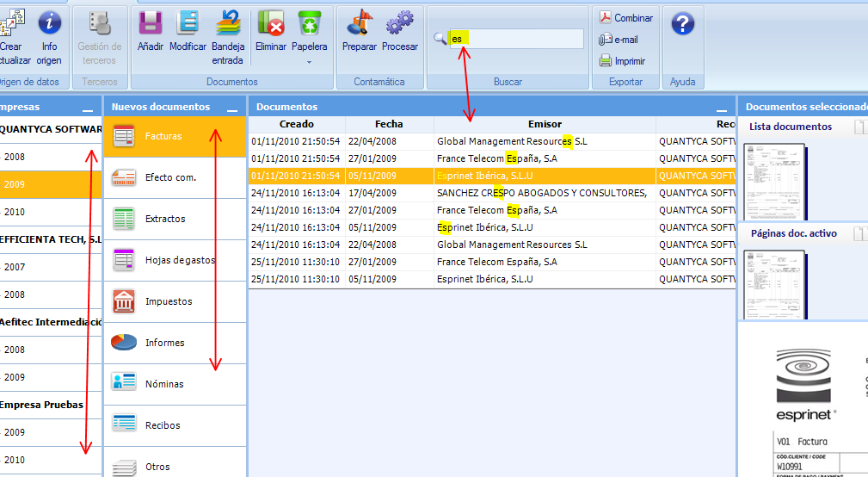Select Nóminas document type
Viewport: 868px width, 477px height.
coord(175,384)
